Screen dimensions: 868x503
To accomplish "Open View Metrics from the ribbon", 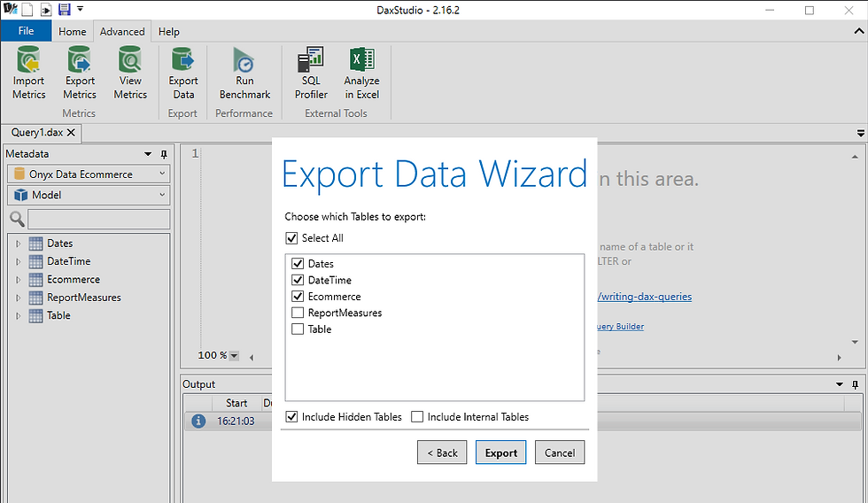I will 130,74.
